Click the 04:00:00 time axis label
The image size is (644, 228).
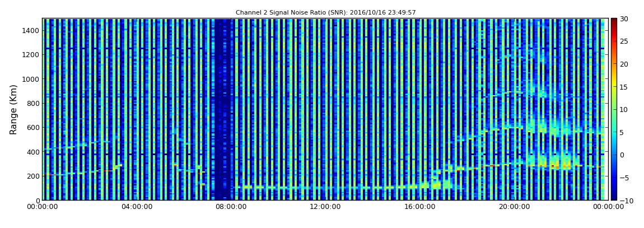pyautogui.click(x=136, y=207)
